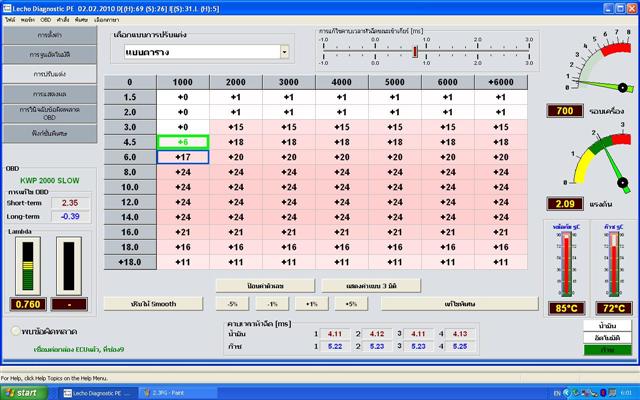Screen dimensions: 640x400
Task: Select the green gas fuel mode button
Action: pos(607,350)
